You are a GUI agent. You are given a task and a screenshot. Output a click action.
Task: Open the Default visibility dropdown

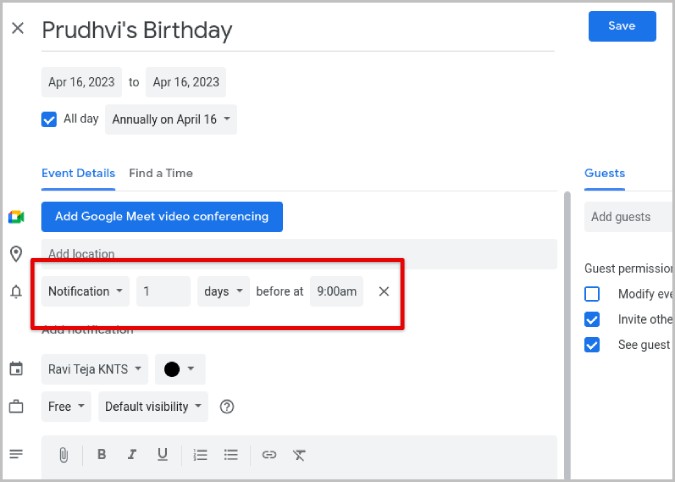pyautogui.click(x=153, y=407)
